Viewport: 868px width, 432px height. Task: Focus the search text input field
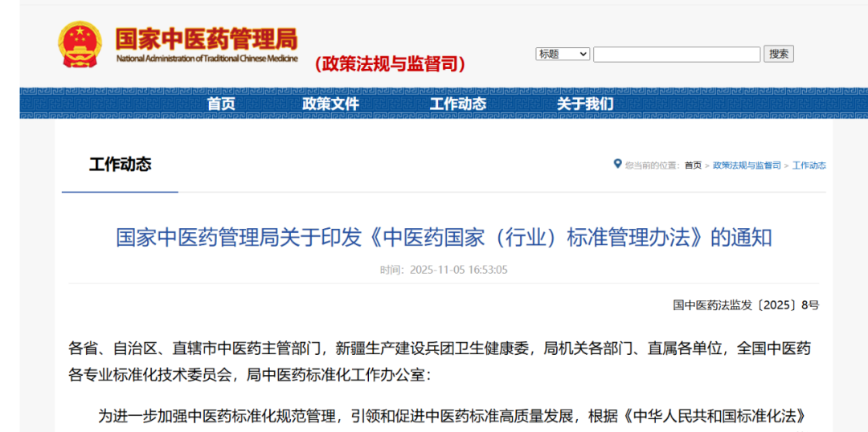(676, 55)
